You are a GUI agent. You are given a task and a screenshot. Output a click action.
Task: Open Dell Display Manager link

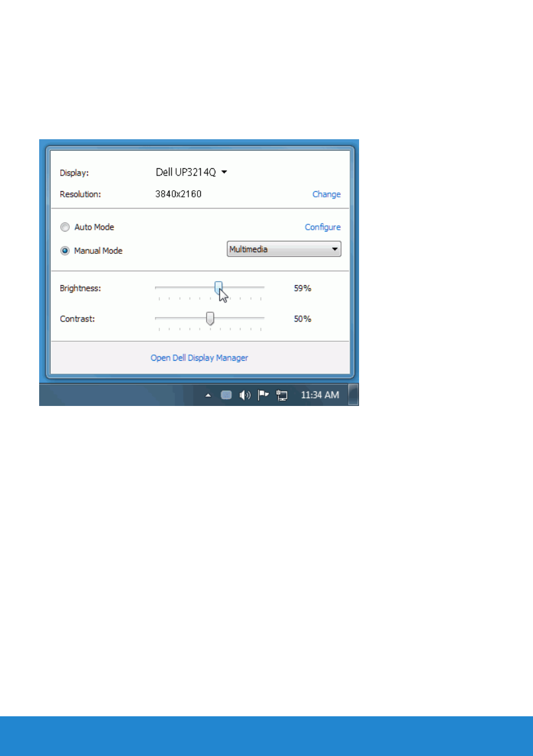(199, 358)
